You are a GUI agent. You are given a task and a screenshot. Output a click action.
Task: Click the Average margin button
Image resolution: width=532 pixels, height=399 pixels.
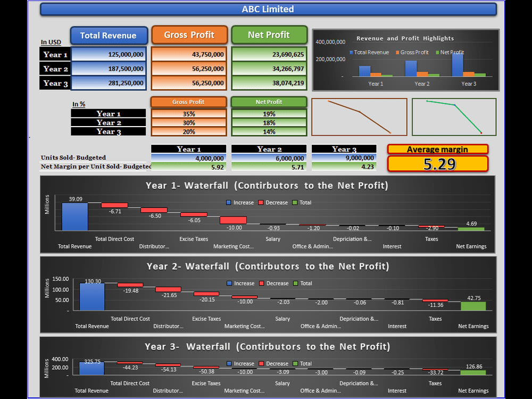(437, 149)
